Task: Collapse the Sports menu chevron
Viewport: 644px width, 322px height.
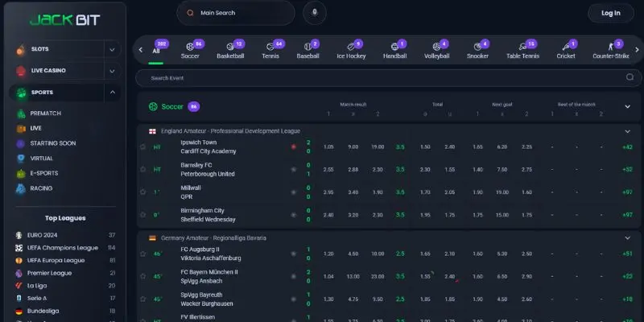Action: (x=112, y=93)
